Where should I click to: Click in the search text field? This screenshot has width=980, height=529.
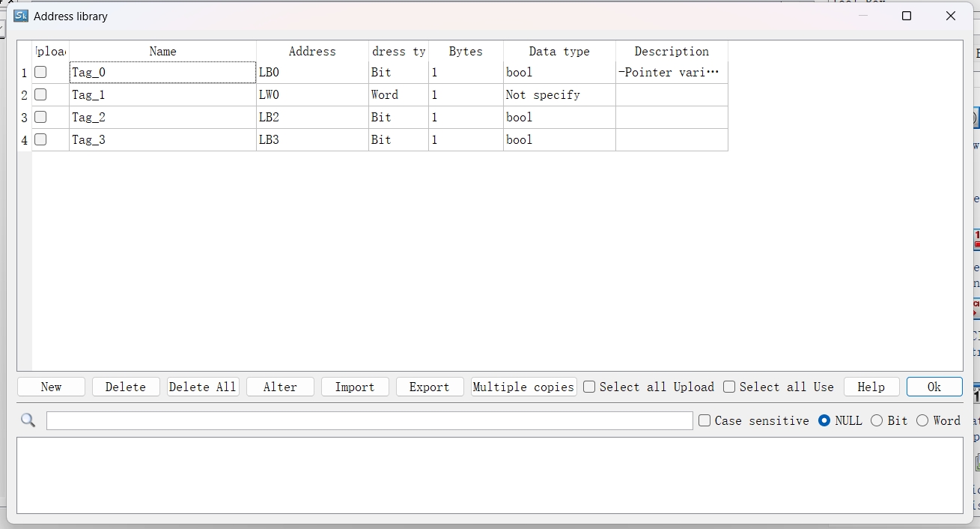pos(369,420)
